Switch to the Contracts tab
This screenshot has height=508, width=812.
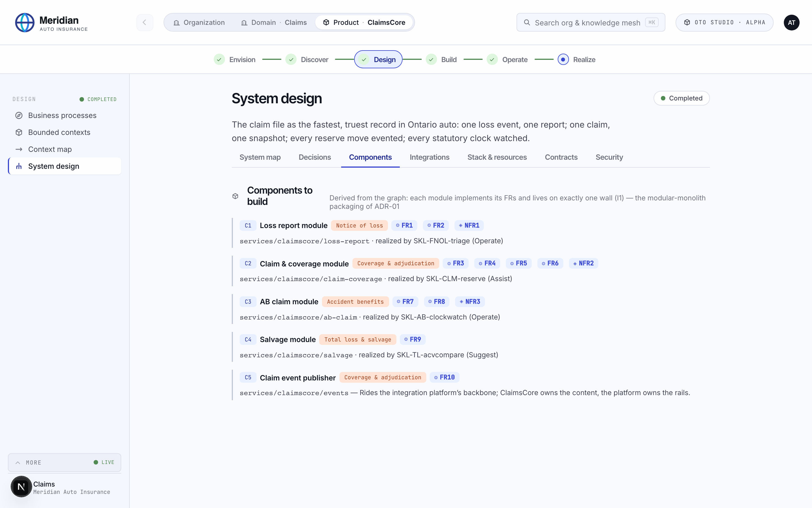click(561, 157)
